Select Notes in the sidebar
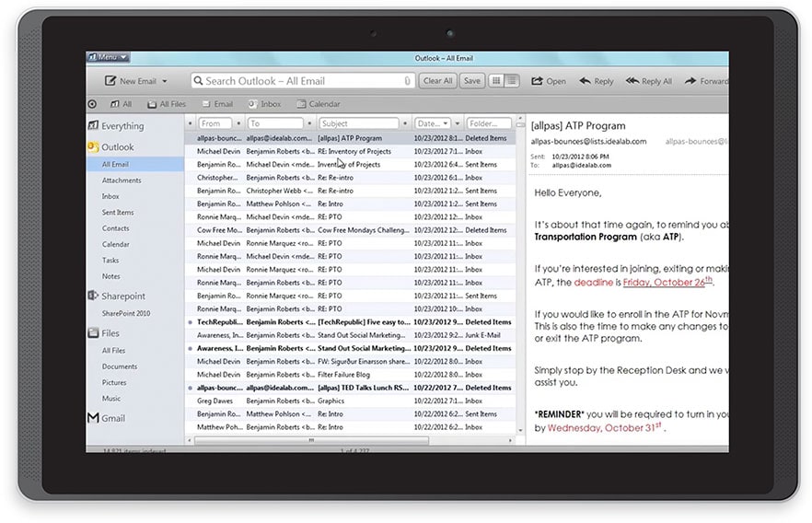 110,276
